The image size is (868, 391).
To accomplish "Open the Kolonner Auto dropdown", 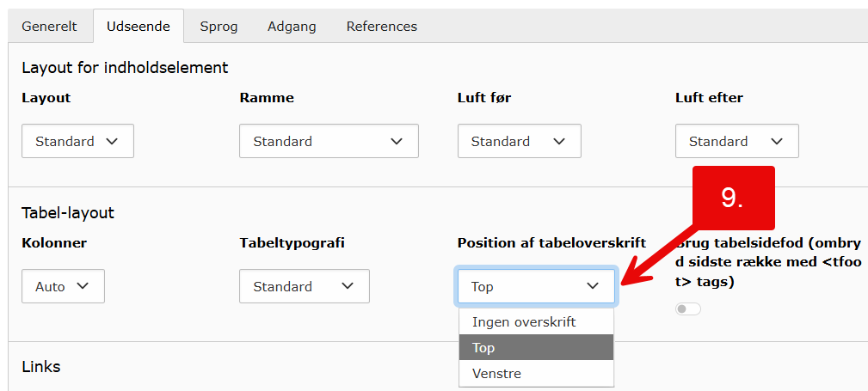I will (x=63, y=286).
